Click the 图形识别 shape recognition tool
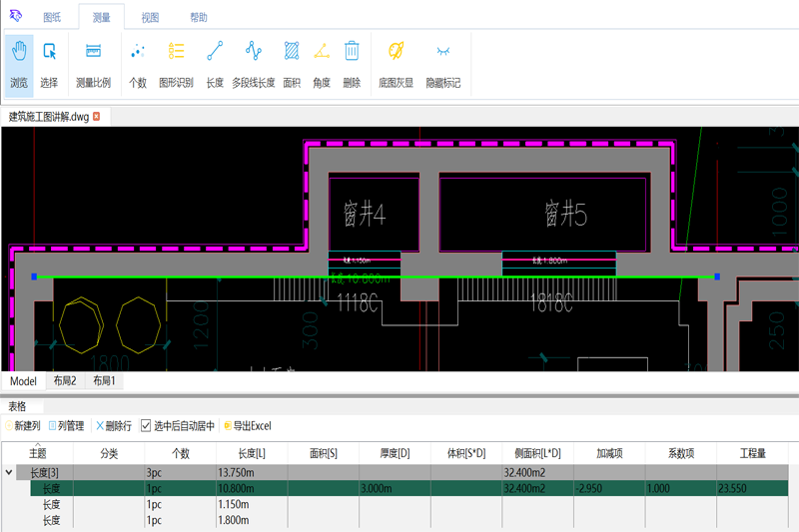 click(176, 63)
